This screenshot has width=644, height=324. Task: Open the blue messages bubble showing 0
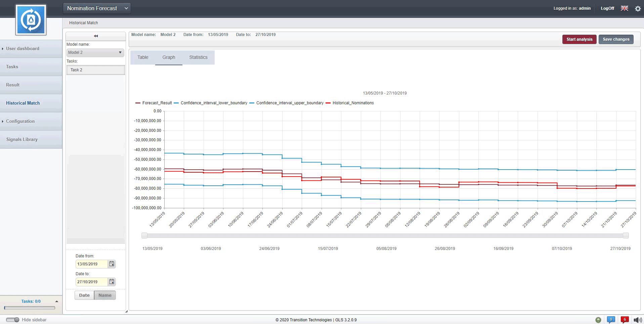point(611,320)
